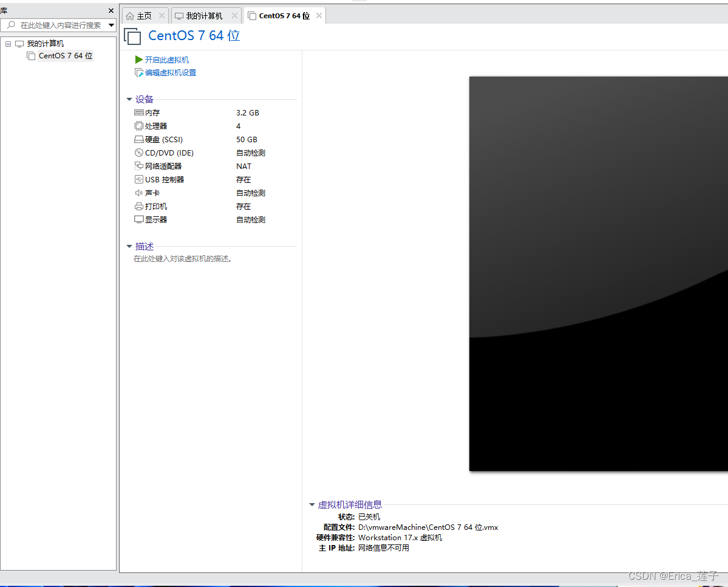Click the sound card speaker icon

[x=139, y=193]
